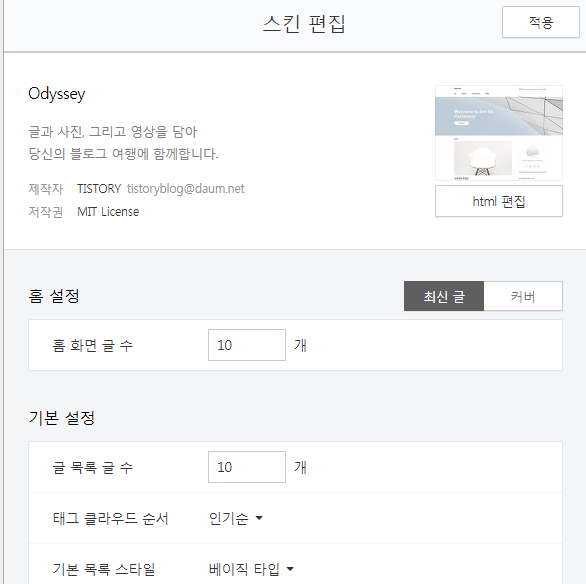Open the 기본 목록 스타일 베이직 타입 dropdown
The image size is (586, 584).
(x=251, y=569)
